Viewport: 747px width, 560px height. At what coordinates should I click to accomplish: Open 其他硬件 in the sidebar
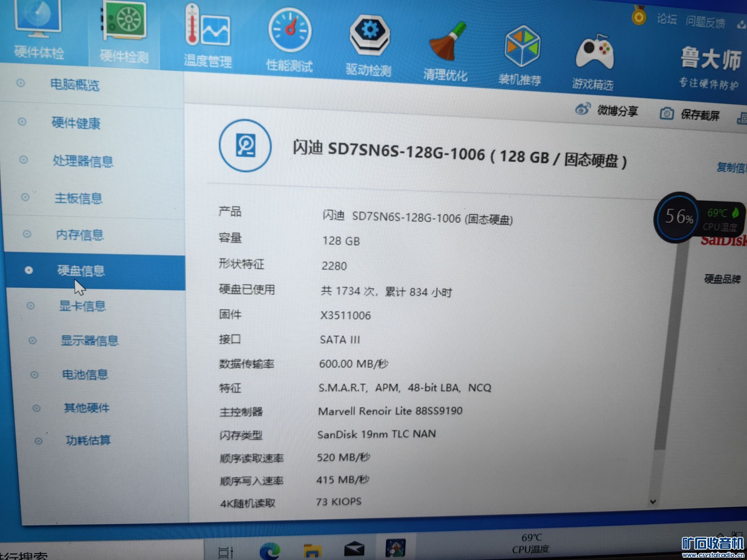click(86, 408)
